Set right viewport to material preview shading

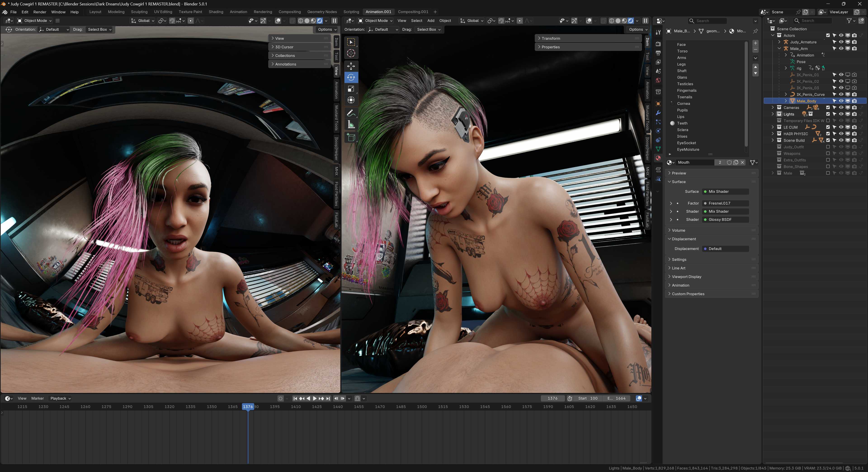coord(624,21)
